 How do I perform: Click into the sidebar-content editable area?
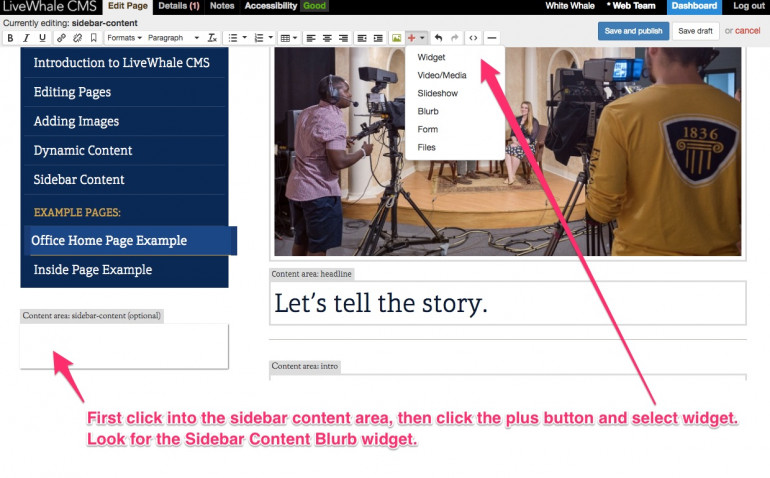click(x=124, y=346)
